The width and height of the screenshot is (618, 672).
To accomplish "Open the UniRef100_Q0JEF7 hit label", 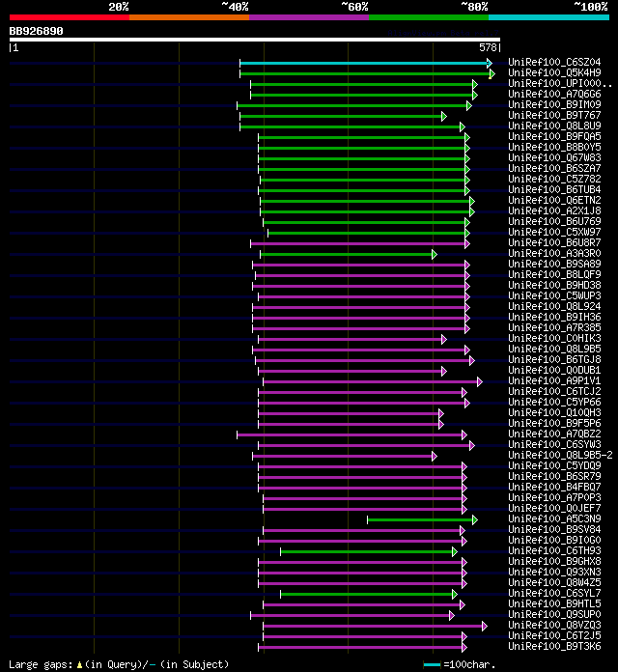I will [x=554, y=509].
